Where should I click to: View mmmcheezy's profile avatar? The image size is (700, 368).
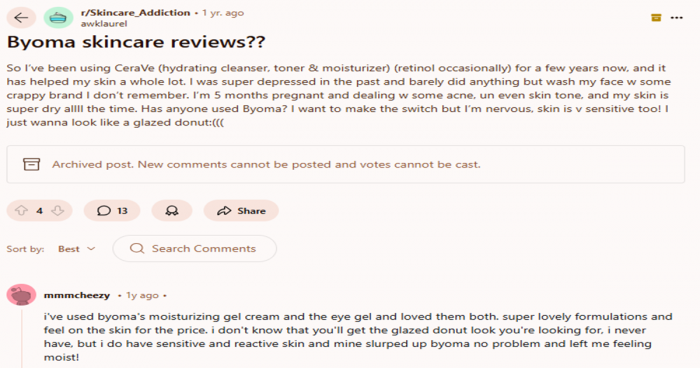point(21,295)
